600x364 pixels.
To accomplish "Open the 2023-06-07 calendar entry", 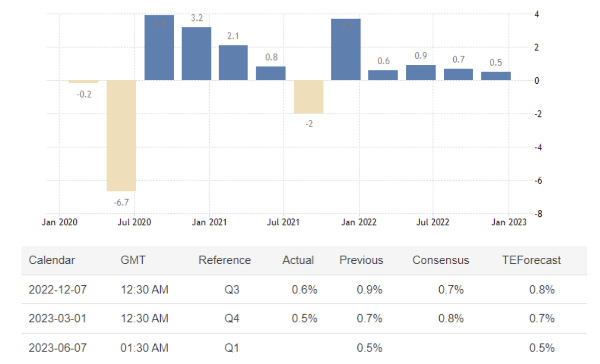I will coord(57,347).
